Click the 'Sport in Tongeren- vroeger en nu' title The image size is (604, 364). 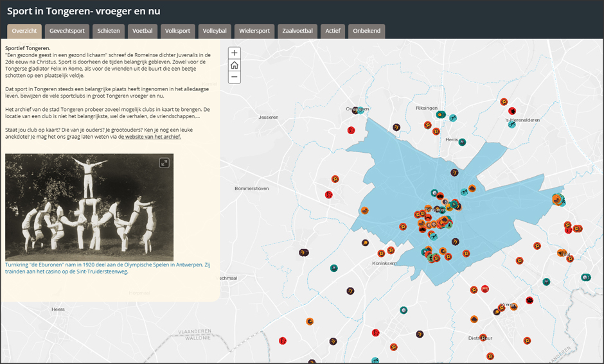[x=84, y=11]
